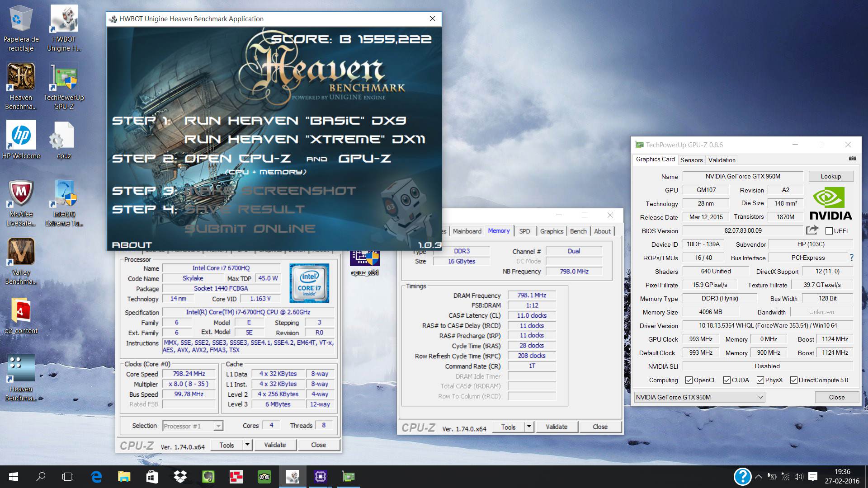Image resolution: width=868 pixels, height=488 pixels.
Task: Click Run Heaven "Basic" DX9 in HWBOT
Action: click(295, 121)
